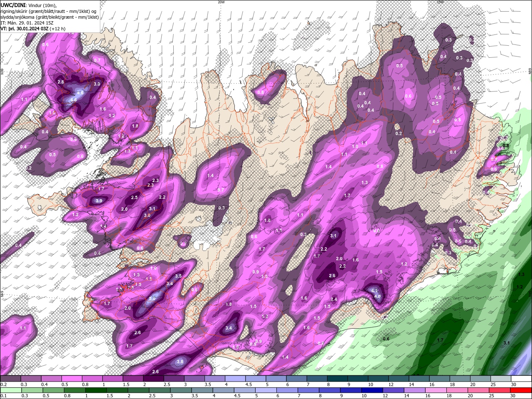Image resolution: width=532 pixels, height=399 pixels.
Task: Pick the snow legend swatch between 9 and 10
Action: click(358, 379)
